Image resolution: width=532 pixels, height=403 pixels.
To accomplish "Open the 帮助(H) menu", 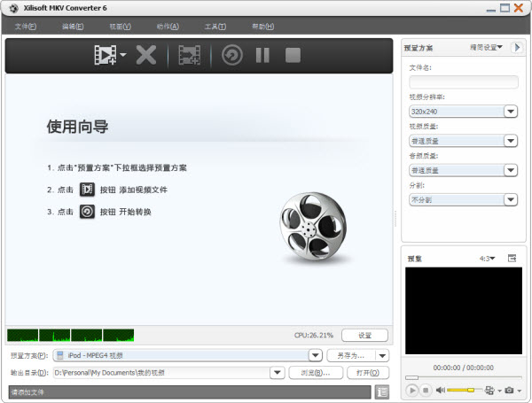I will tap(262, 27).
